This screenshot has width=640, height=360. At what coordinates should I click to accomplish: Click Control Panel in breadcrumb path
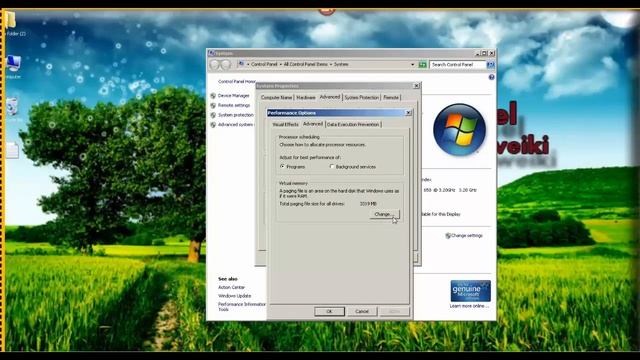click(264, 64)
